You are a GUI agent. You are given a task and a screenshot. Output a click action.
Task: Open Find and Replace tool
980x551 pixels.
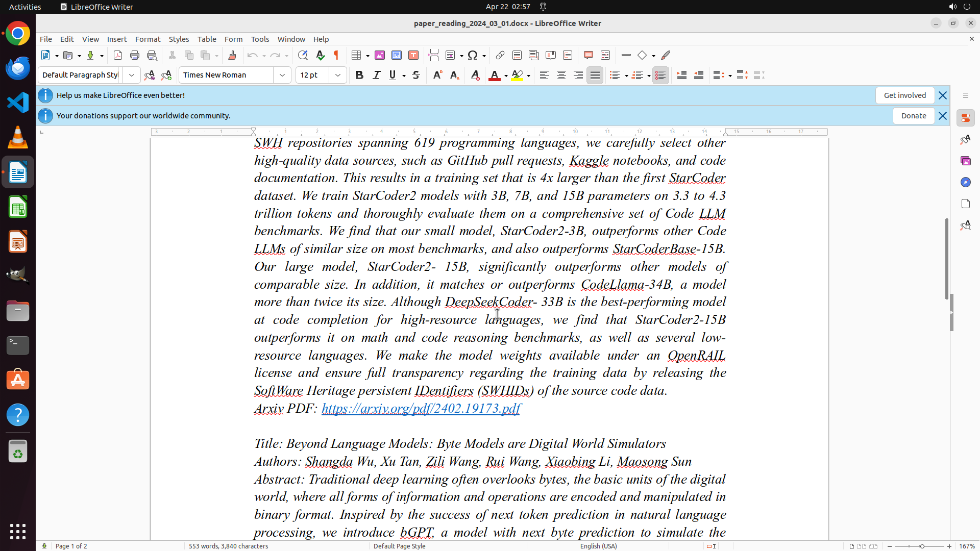click(x=303, y=55)
